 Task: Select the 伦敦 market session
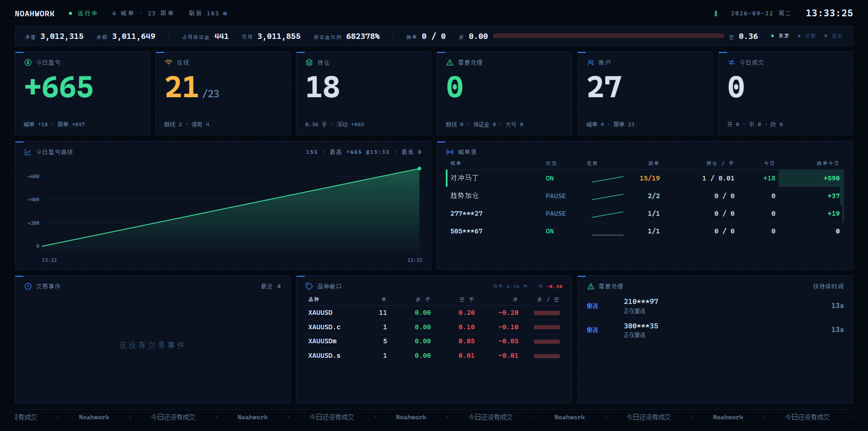click(807, 36)
